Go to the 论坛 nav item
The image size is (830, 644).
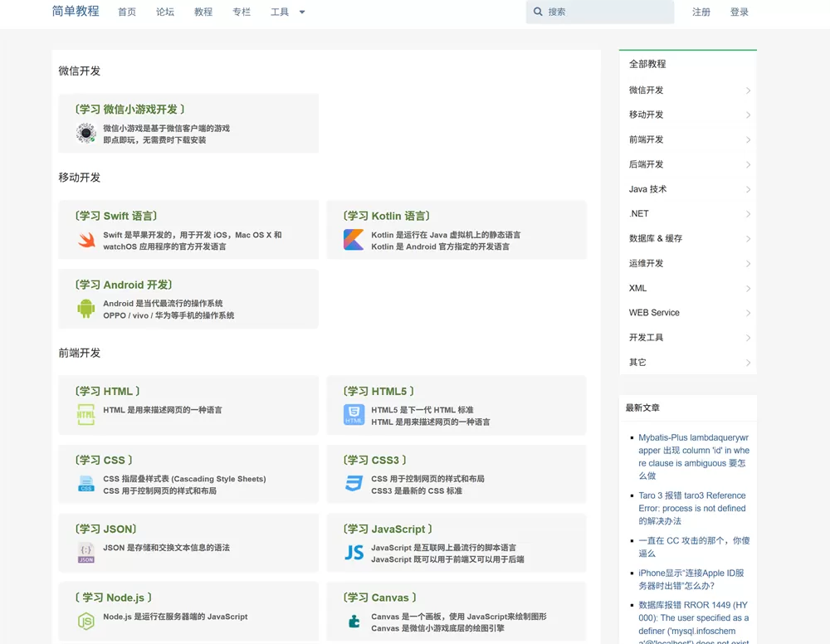pos(165,12)
